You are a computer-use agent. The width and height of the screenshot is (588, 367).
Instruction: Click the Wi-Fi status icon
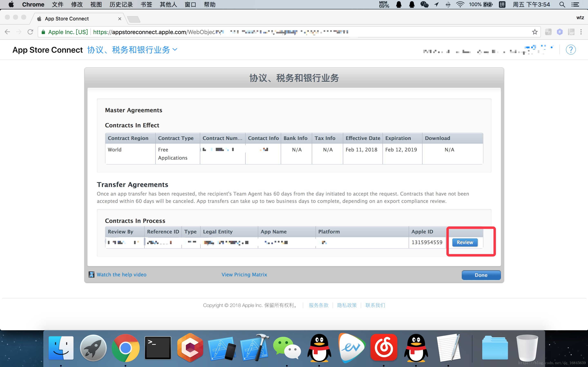(460, 4)
